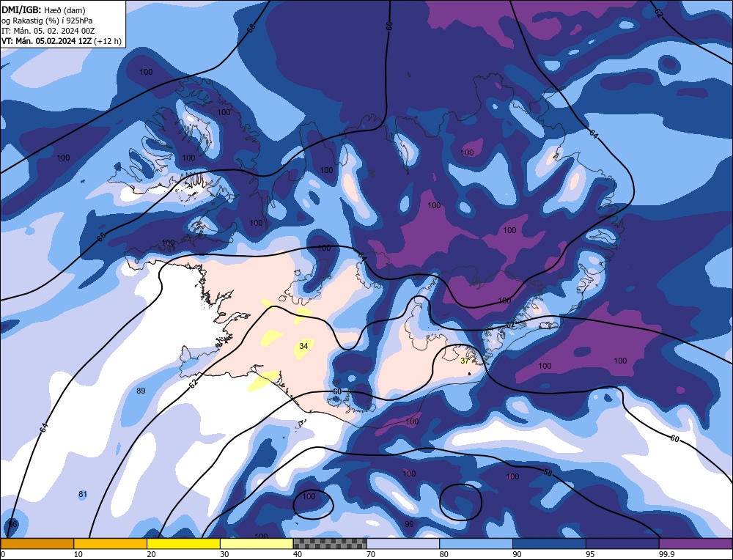The image size is (733, 560).
Task: Click the dark navy 95–99.9 legend swatch
Action: (622, 543)
